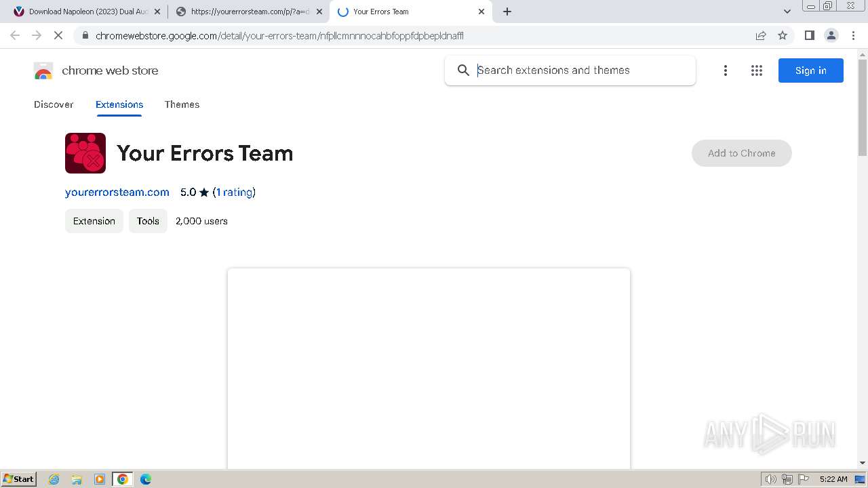Click the Chrome Web Store logo icon
The image size is (868, 488).
coord(43,70)
